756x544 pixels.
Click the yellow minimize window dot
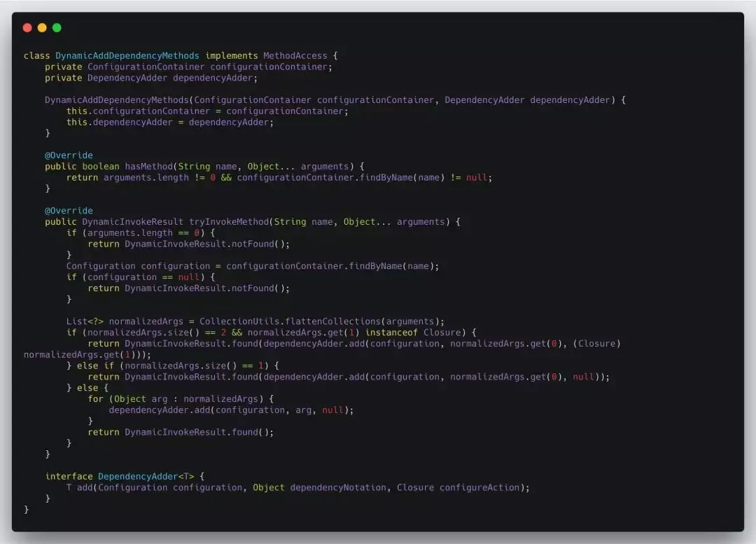coord(42,27)
